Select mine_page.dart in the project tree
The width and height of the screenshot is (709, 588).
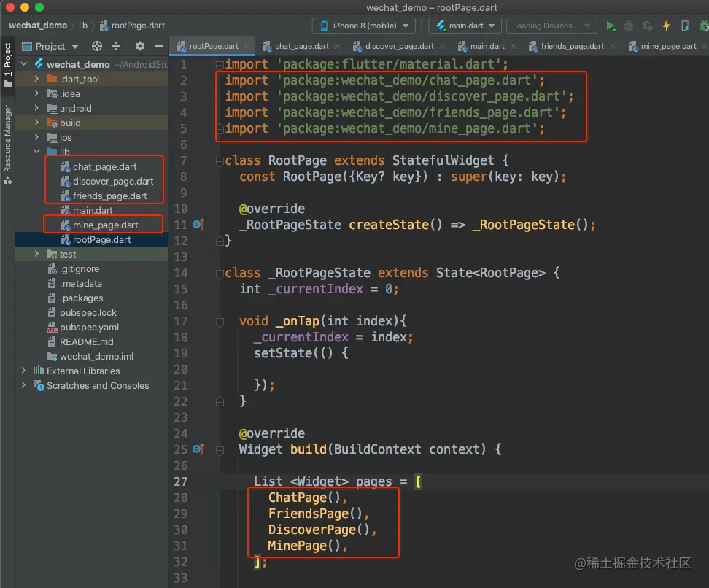pyautogui.click(x=105, y=225)
